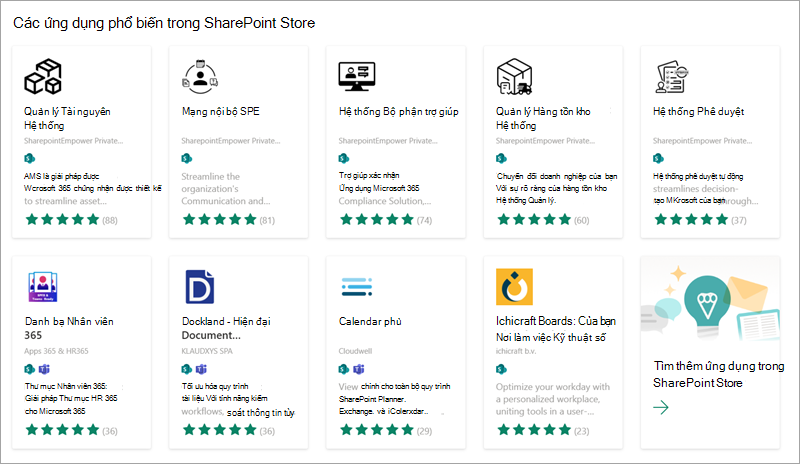800x464 pixels.
Task: Click 'Chuyển đổi doanh nghiệp của bạn' description
Action: click(x=557, y=188)
